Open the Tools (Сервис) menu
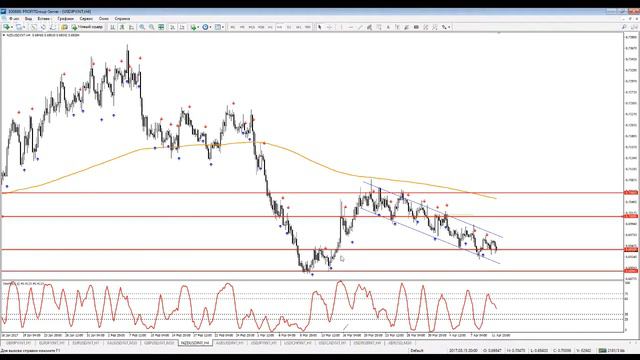 tap(86, 19)
